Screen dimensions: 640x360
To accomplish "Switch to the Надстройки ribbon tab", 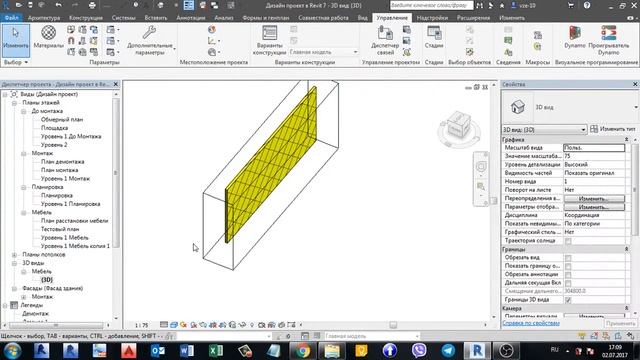I will [432, 18].
